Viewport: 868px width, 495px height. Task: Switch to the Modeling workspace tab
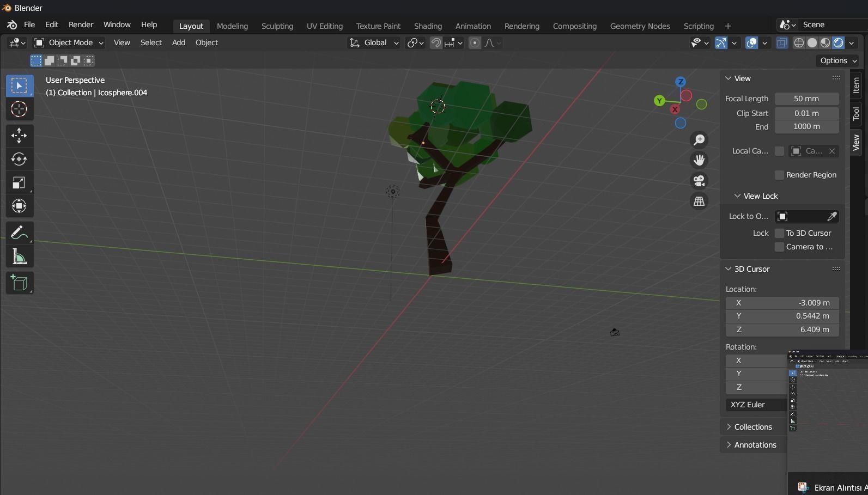pyautogui.click(x=232, y=26)
